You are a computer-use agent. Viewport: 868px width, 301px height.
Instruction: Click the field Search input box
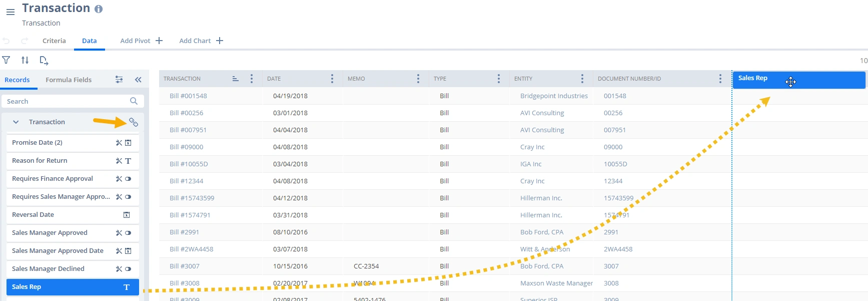tap(68, 101)
